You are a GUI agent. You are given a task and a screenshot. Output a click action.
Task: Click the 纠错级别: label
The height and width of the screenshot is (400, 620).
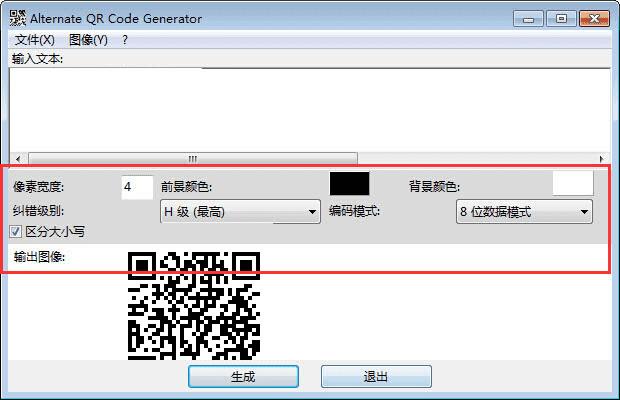click(38, 211)
